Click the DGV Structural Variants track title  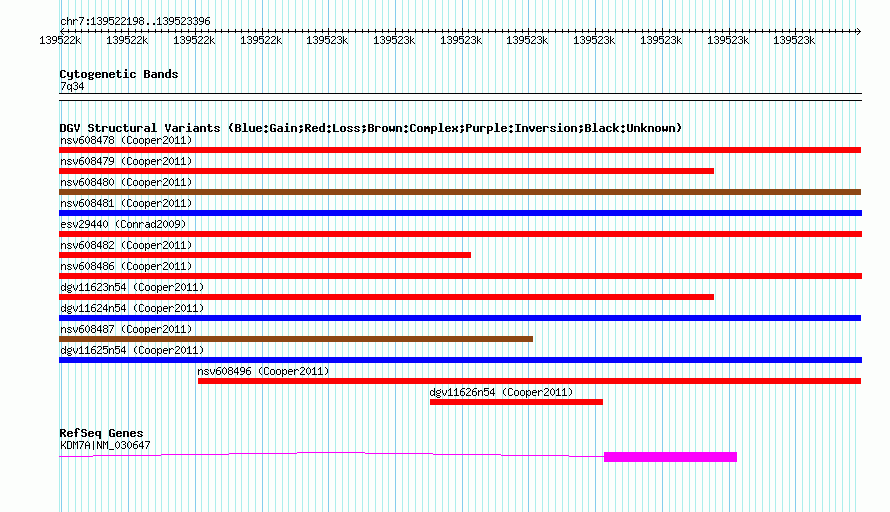tap(371, 128)
